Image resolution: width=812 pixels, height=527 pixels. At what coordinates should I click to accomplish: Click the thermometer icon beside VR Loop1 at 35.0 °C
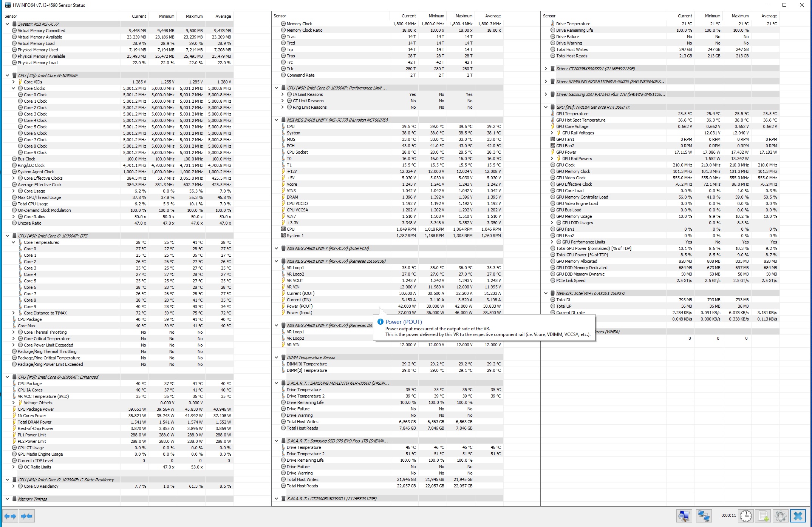(x=283, y=268)
